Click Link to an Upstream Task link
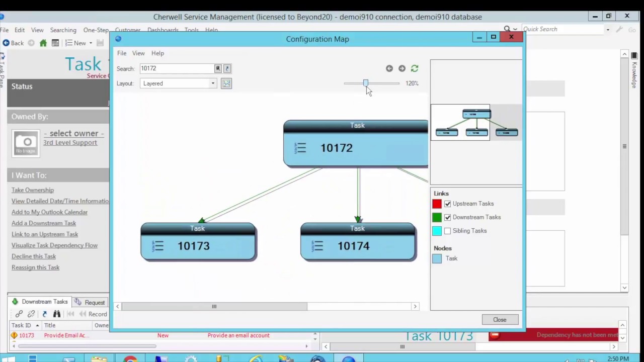The height and width of the screenshot is (362, 644). click(45, 234)
